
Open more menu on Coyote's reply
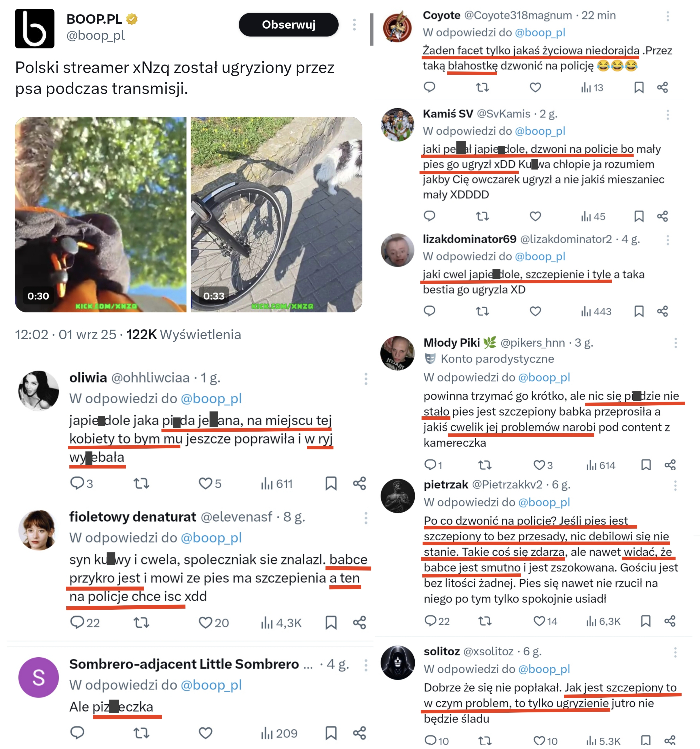[668, 16]
